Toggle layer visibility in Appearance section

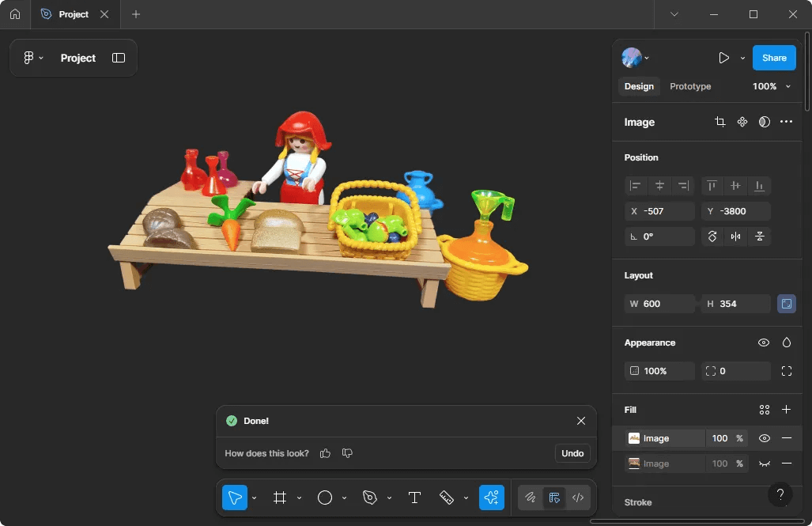tap(764, 342)
